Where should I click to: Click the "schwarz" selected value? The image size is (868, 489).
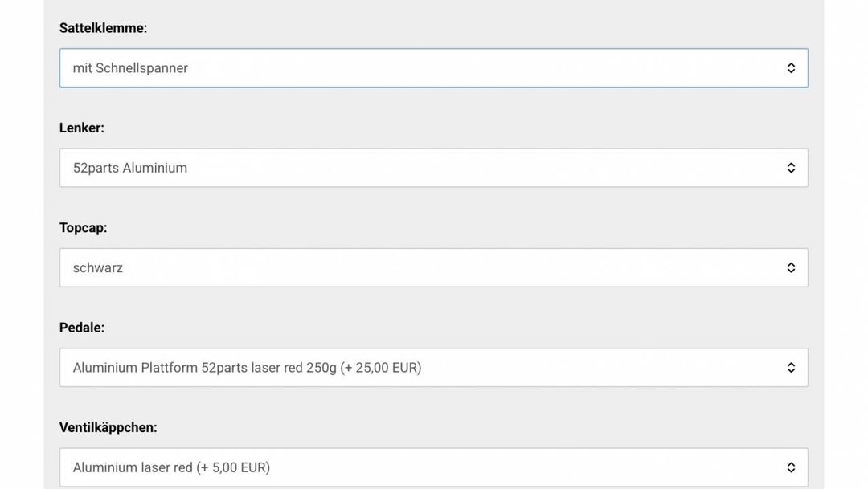tap(98, 267)
